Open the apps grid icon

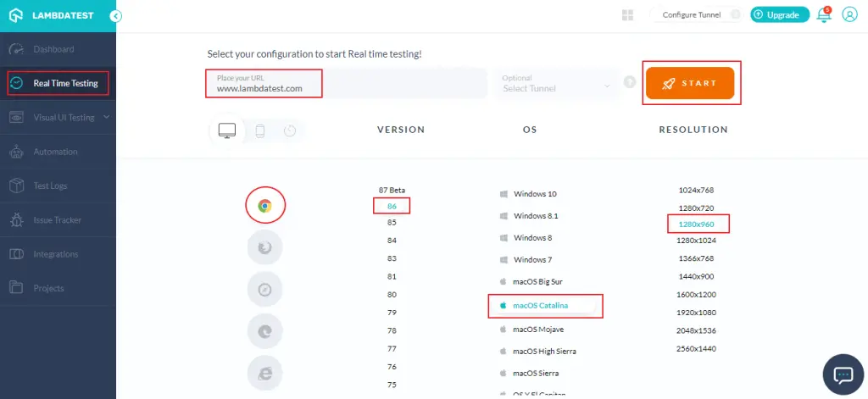(628, 15)
